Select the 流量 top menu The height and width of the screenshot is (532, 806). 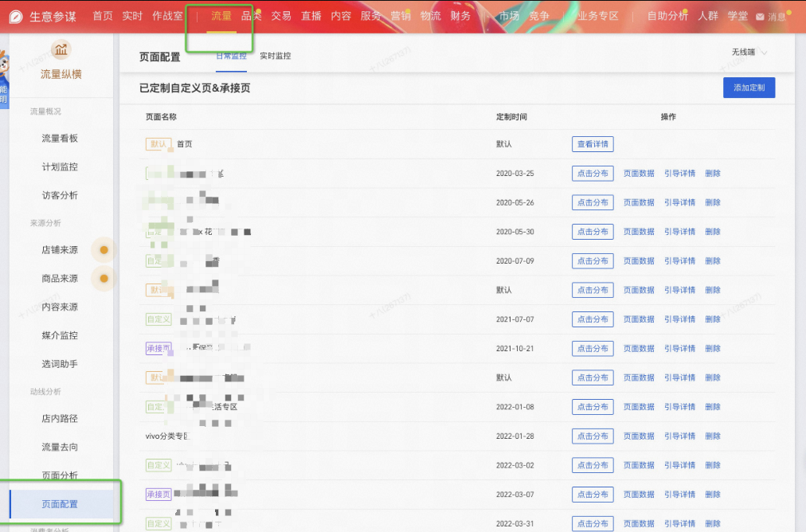(x=221, y=16)
